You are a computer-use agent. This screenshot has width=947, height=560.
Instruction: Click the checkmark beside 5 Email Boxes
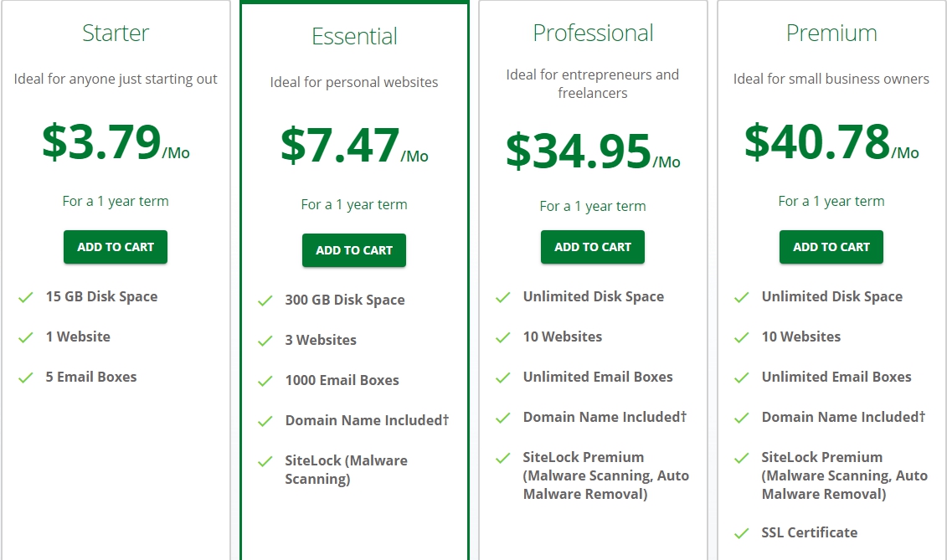(x=26, y=378)
